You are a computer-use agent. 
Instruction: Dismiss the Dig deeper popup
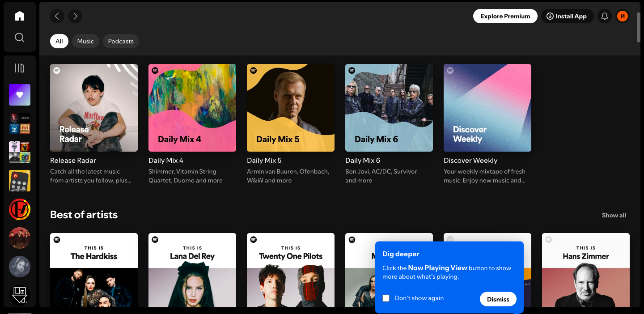498,299
